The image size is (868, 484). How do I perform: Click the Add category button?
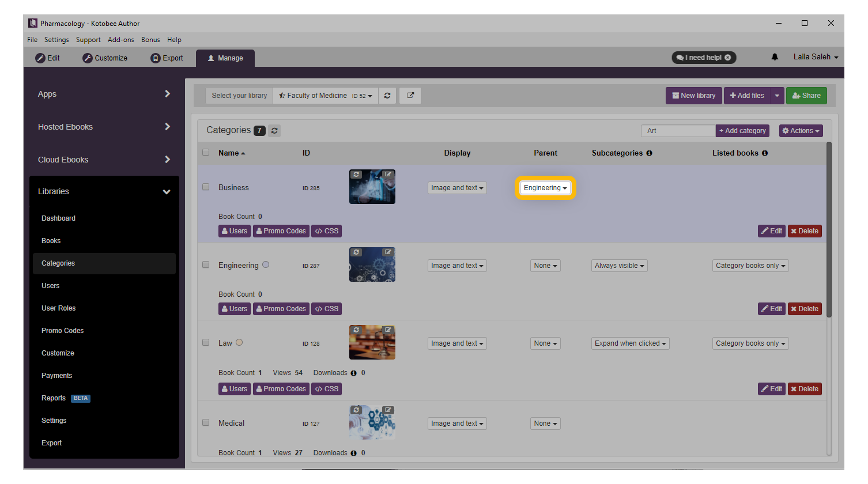click(743, 131)
